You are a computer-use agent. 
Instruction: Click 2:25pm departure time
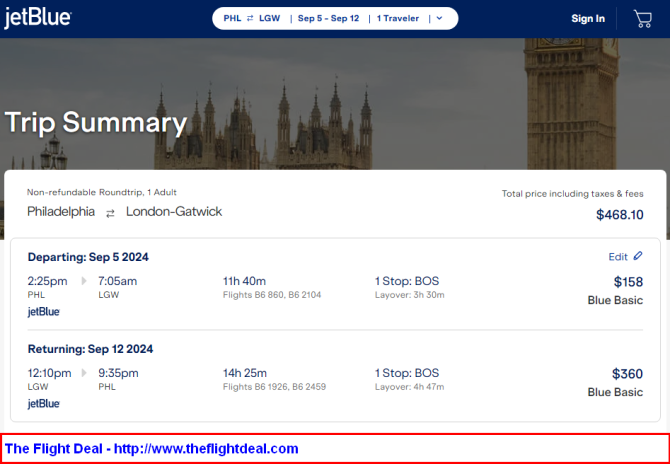(47, 281)
